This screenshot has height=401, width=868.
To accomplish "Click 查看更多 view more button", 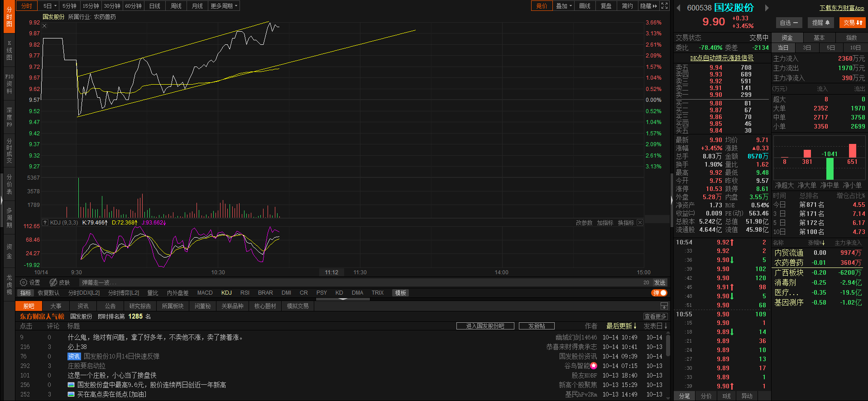I will pos(655,316).
